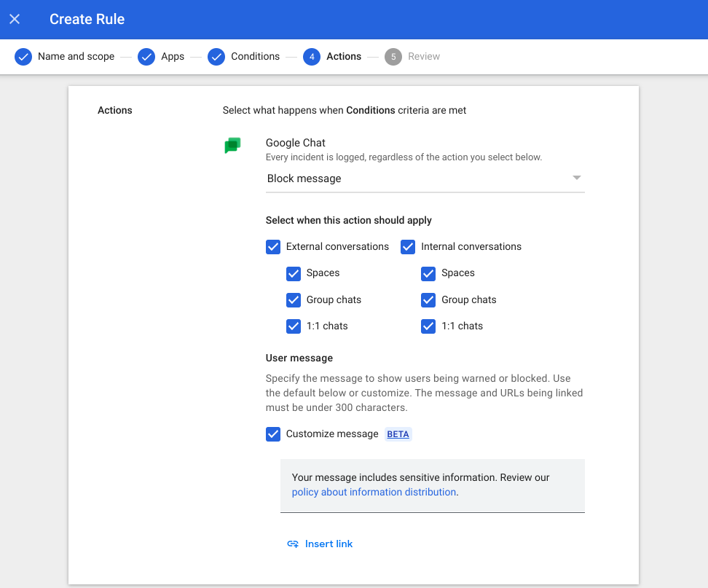Uncheck Internal conversations checkbox
This screenshot has height=588, width=708.
408,247
